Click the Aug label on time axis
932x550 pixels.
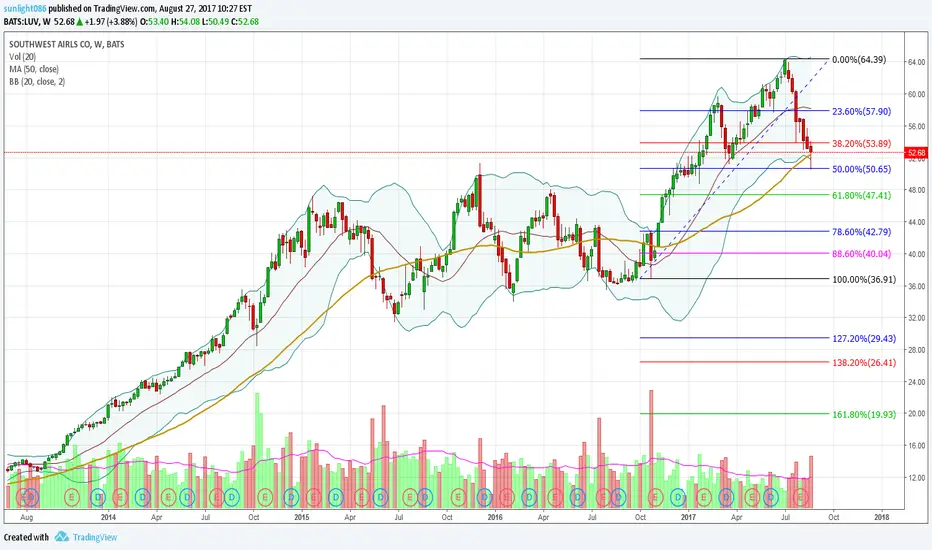[x=27, y=518]
